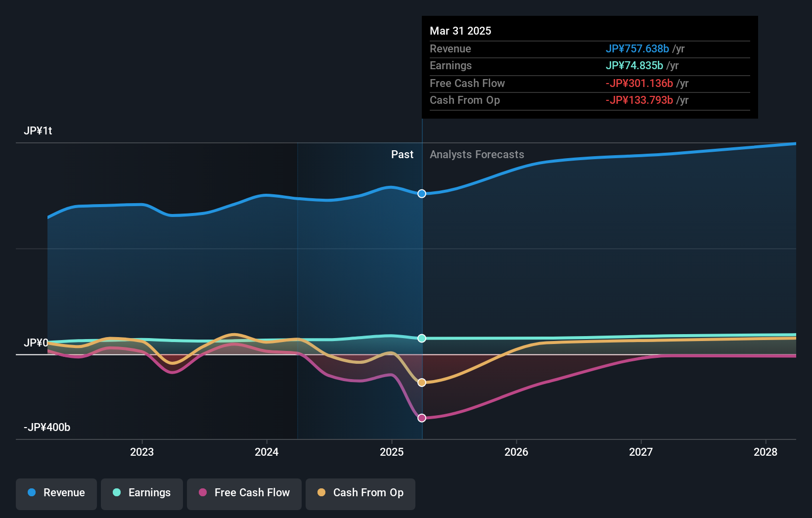Click the orange Cash From Op legend dot

pyautogui.click(x=321, y=492)
